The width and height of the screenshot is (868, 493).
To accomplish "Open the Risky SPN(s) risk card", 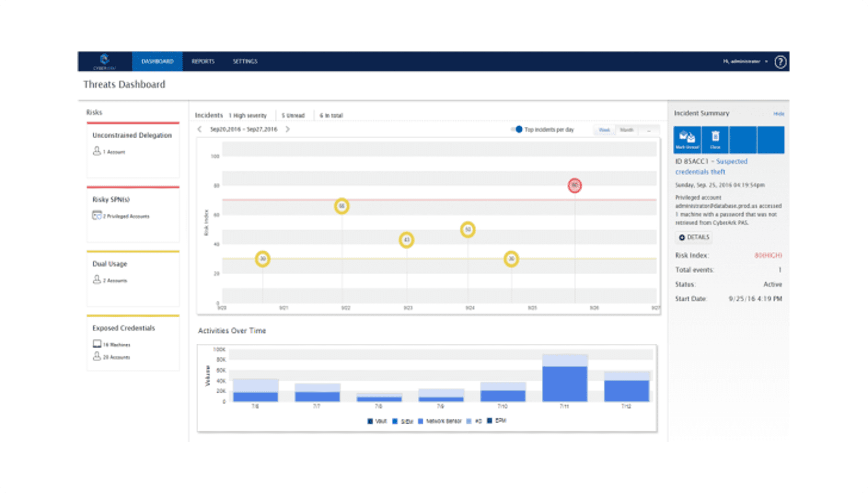I will pyautogui.click(x=133, y=214).
